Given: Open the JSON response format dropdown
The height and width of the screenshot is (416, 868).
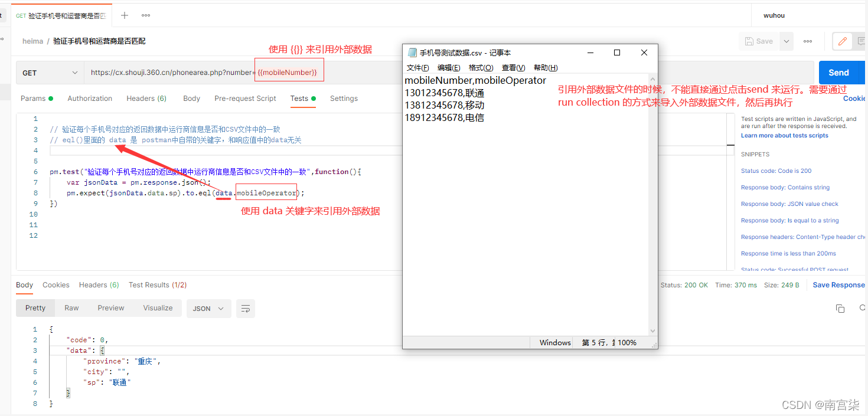Looking at the screenshot, I should (208, 309).
